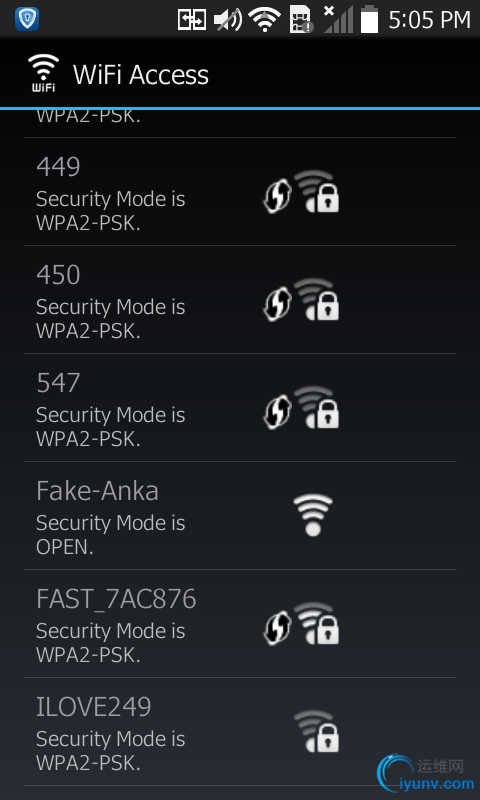Tap the 5:05 PM clock in status bar

[x=430, y=20]
